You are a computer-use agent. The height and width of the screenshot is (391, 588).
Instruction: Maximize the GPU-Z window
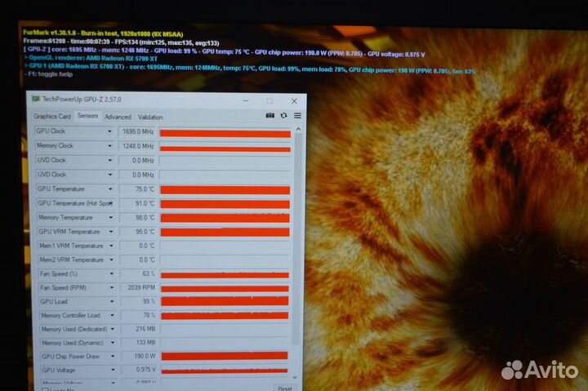[270, 100]
